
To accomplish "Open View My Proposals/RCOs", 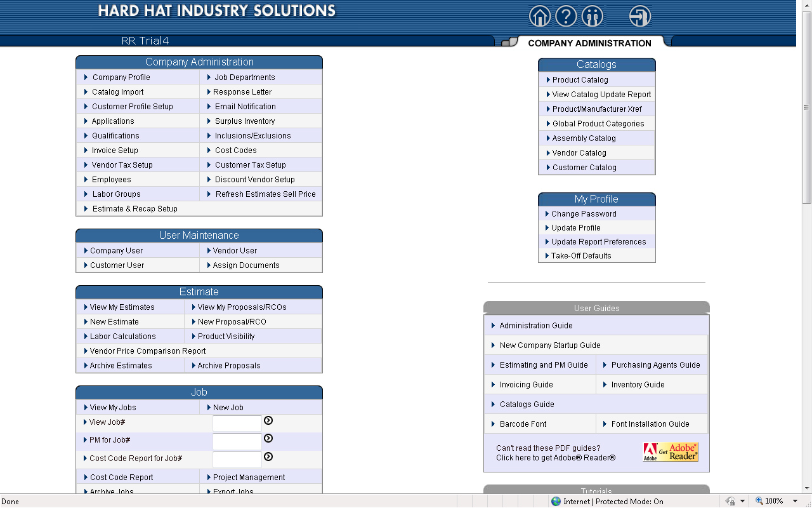I will pyautogui.click(x=242, y=307).
